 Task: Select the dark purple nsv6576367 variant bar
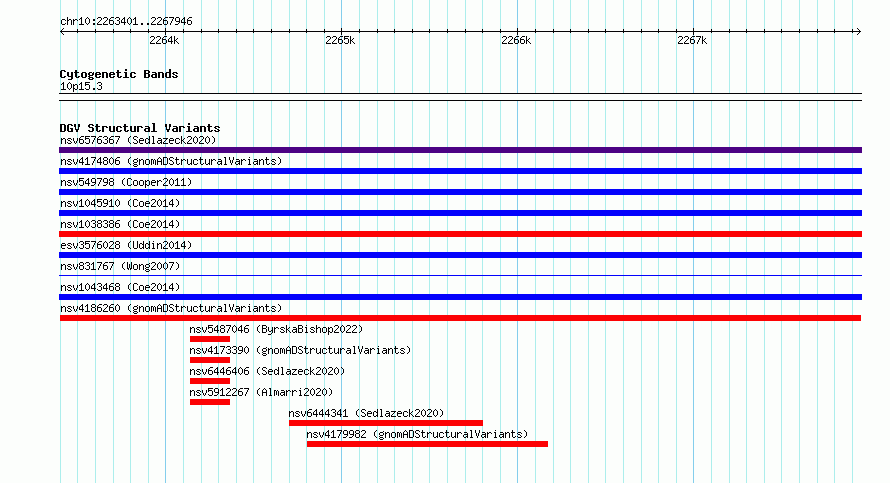[460, 150]
